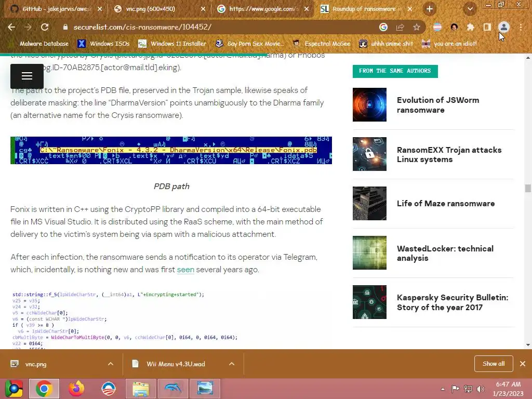
Task: Click the PDB path hex dump image
Action: point(171,150)
